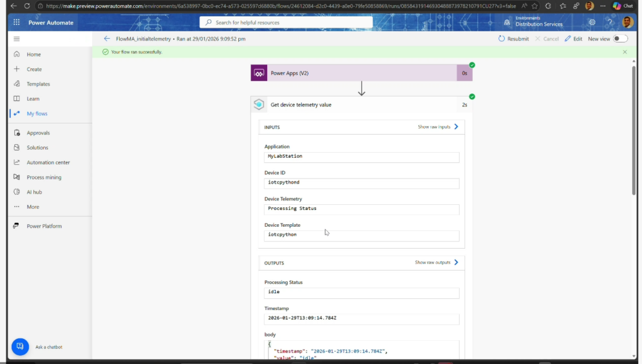Open Approvals in the sidebar
Screen dimensions: 642x364
tap(38, 133)
